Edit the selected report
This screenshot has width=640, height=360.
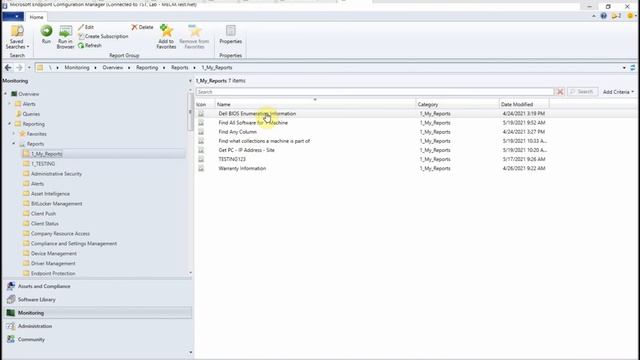point(86,27)
